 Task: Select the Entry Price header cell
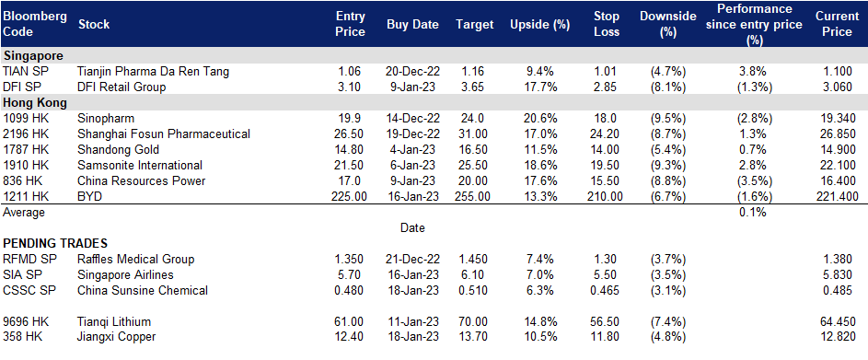coord(351,24)
